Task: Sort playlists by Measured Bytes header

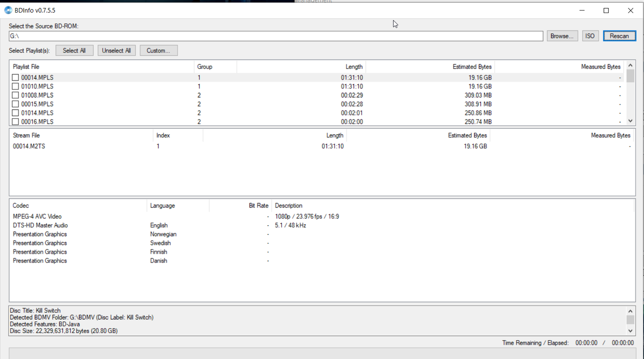Action: pyautogui.click(x=559, y=67)
